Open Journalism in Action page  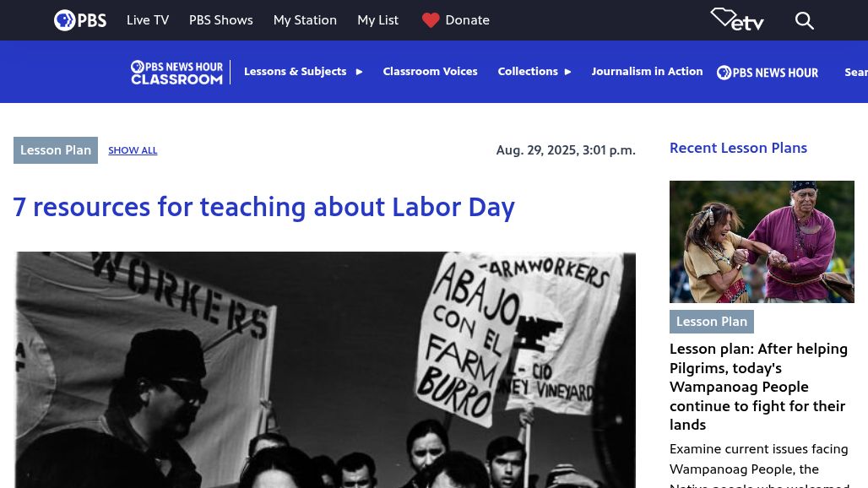[x=647, y=72]
